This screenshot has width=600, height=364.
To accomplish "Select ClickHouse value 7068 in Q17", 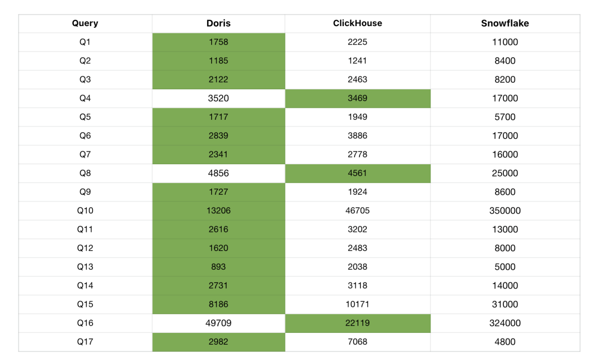I will click(x=357, y=342).
